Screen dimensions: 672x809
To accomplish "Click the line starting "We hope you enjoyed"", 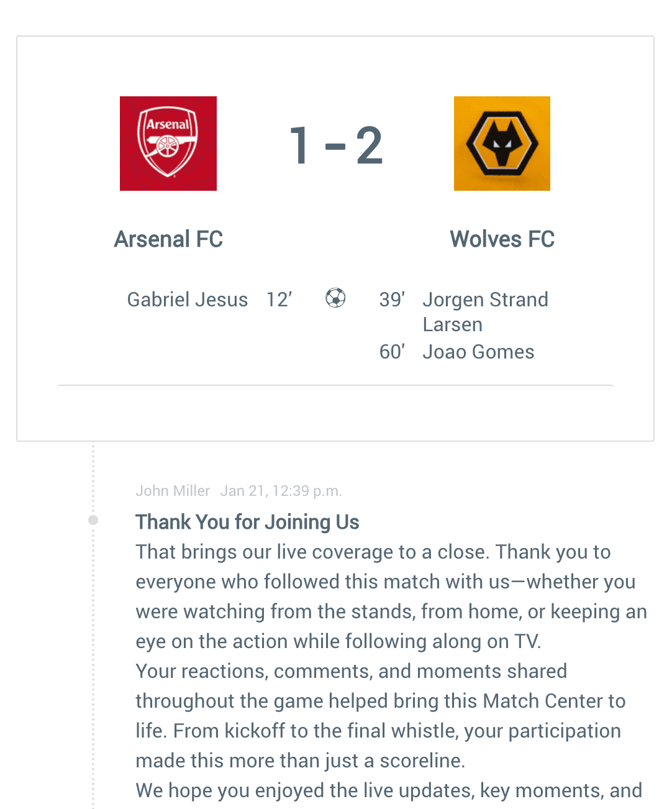I will pyautogui.click(x=389, y=790).
